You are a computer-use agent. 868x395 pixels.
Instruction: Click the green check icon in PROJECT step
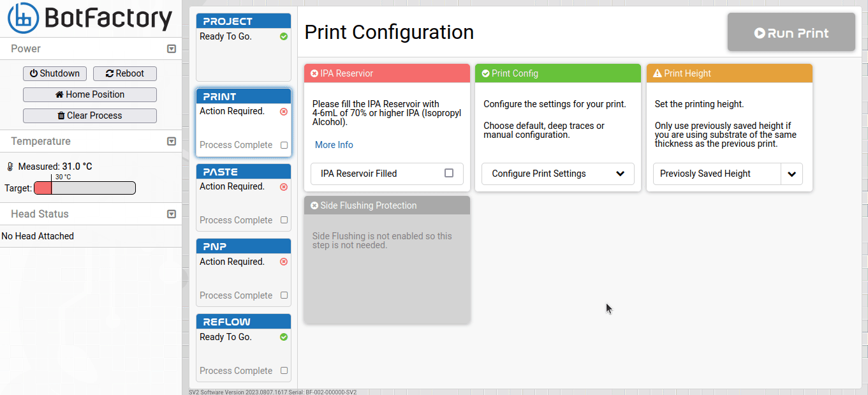(284, 36)
